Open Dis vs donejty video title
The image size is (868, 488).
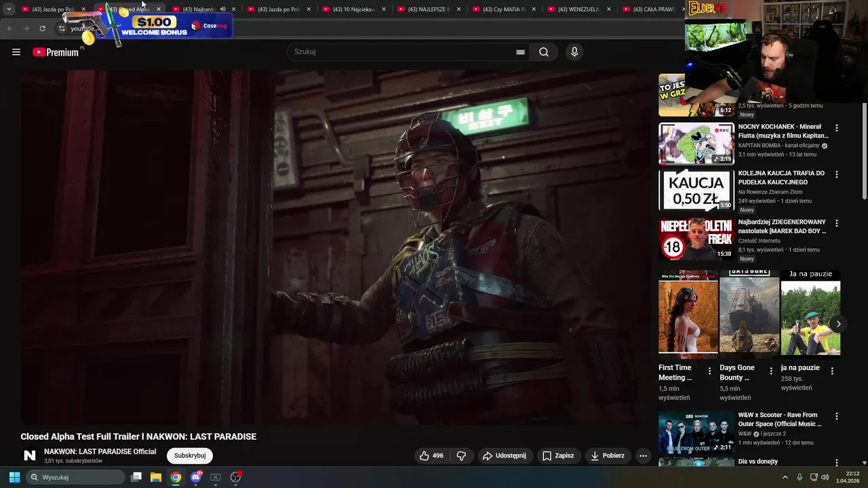(758, 462)
